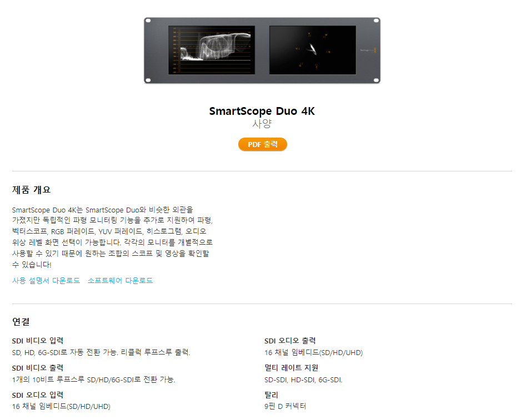Open the 소프트웨어 다운로드 link

[x=121, y=281]
